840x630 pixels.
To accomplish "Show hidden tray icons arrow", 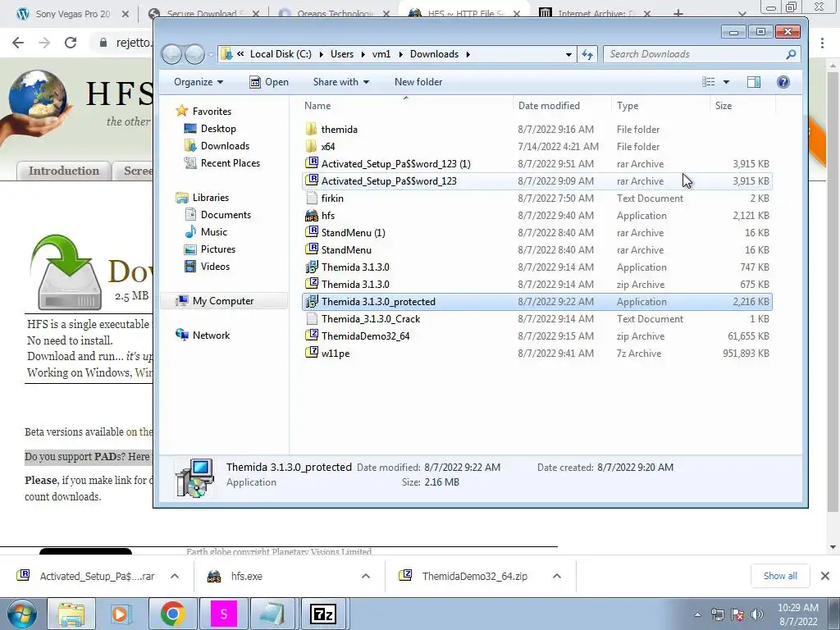I will click(697, 614).
